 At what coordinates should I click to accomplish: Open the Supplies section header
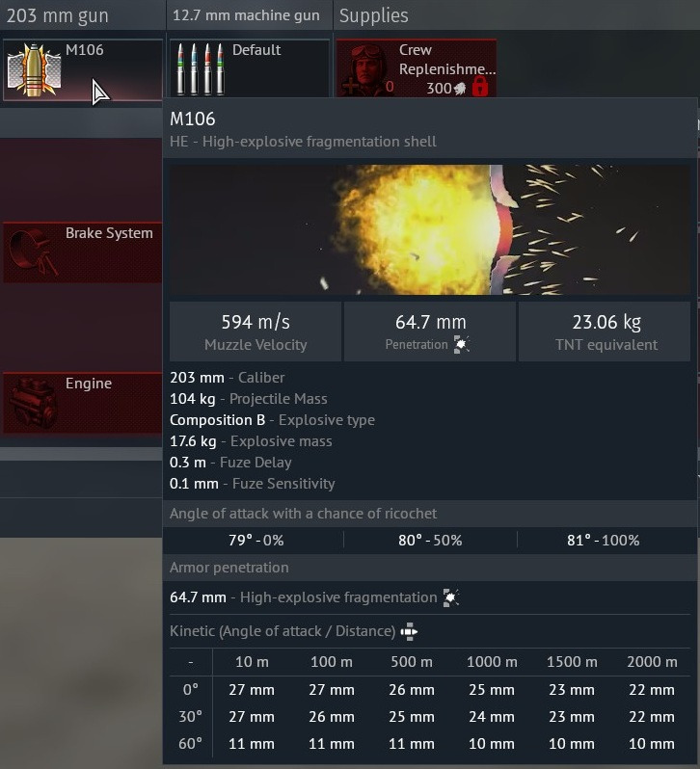click(x=374, y=15)
